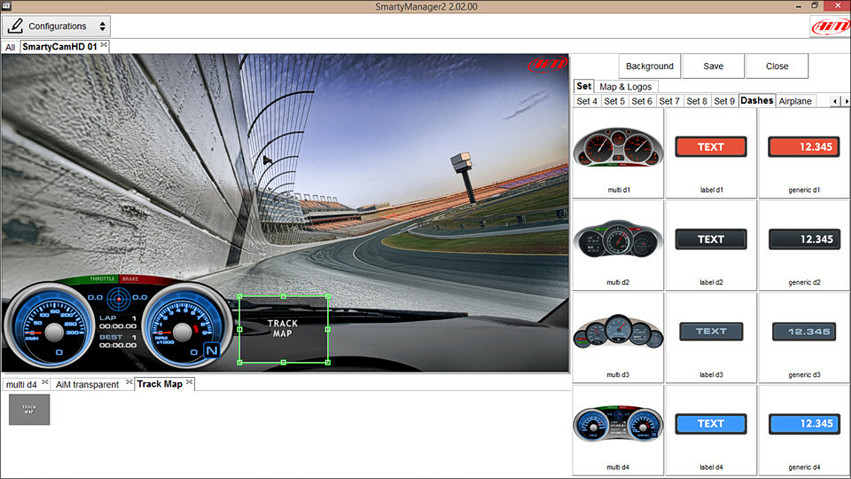Screen dimensions: 851x479
Task: Switch to the multi d4 layer tab
Action: pos(21,384)
